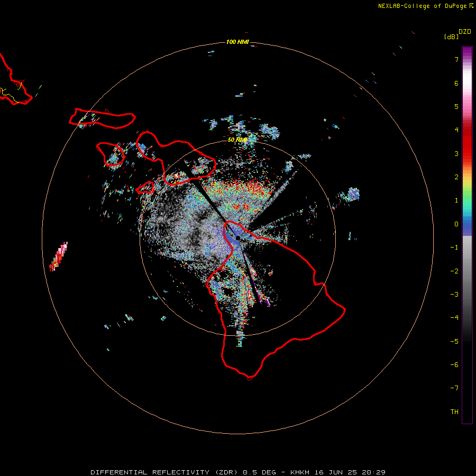This screenshot has height=476, width=476.
Task: Click the KHKM radar site identifier
Action: (x=300, y=472)
